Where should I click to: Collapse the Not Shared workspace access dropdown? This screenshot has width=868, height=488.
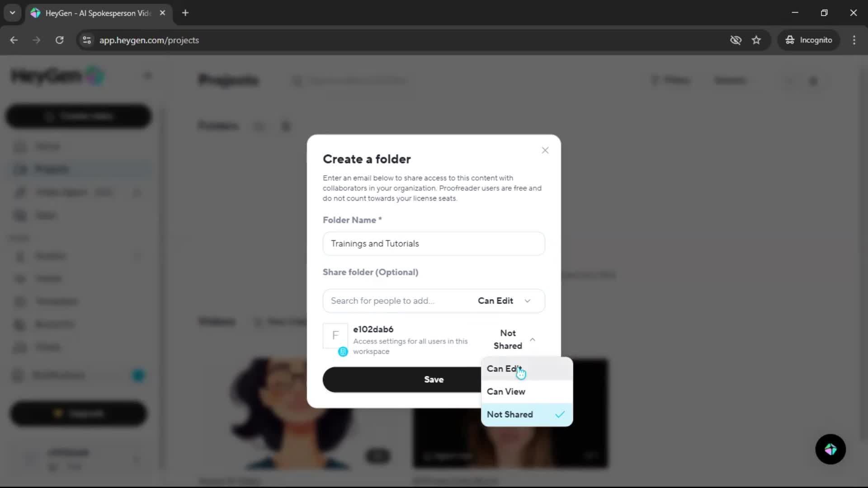[x=514, y=339]
